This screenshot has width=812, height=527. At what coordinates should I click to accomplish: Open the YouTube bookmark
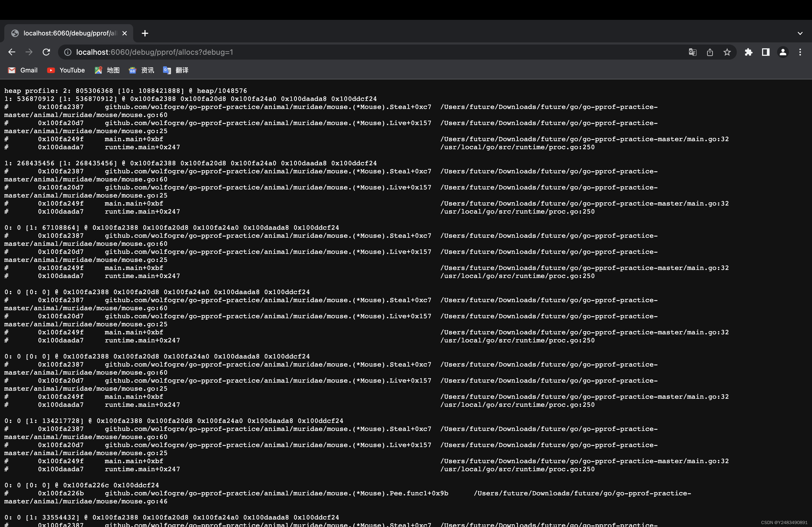66,70
